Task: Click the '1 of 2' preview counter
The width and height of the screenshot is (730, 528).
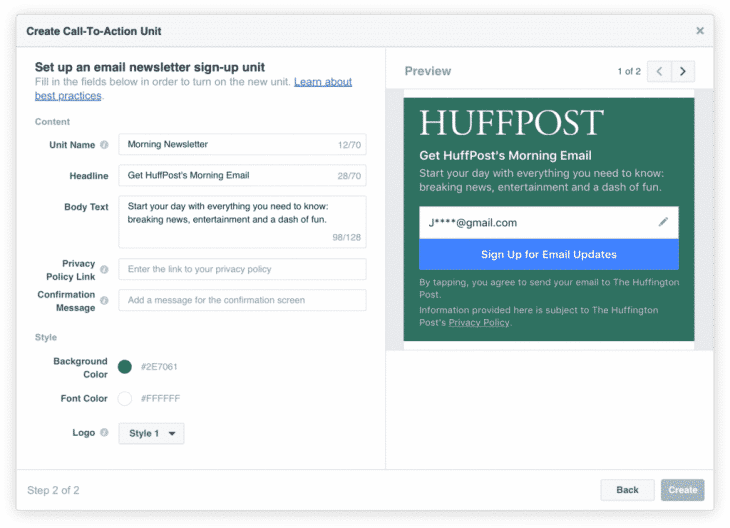Action: click(629, 71)
